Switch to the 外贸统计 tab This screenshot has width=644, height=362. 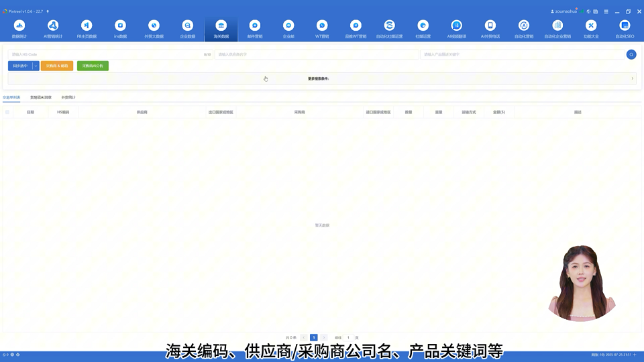coord(68,97)
